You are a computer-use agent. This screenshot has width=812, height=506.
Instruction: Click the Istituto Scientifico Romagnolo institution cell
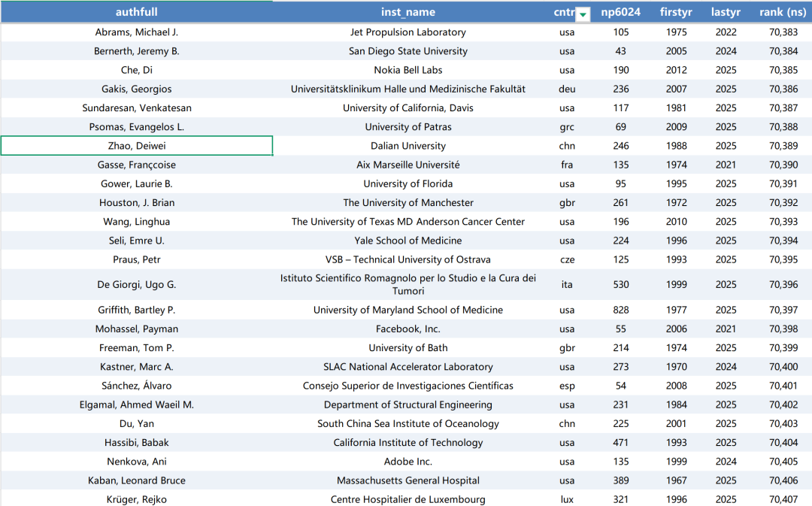point(408,284)
